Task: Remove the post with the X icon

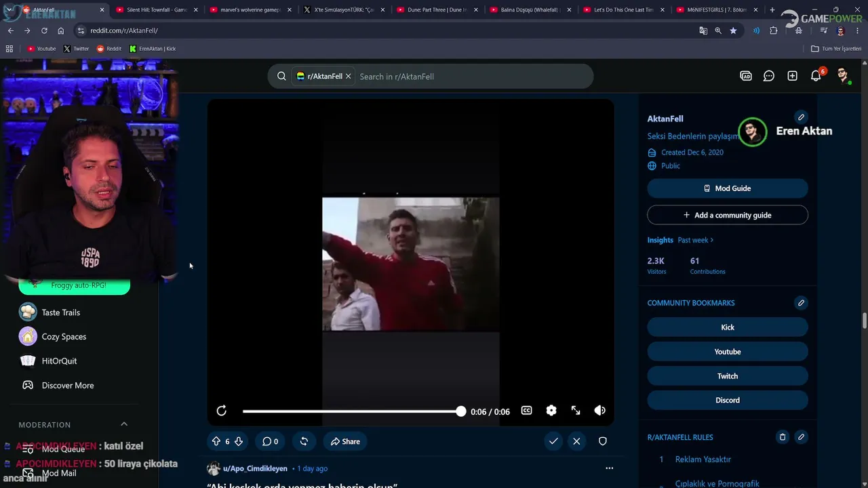Action: (576, 441)
